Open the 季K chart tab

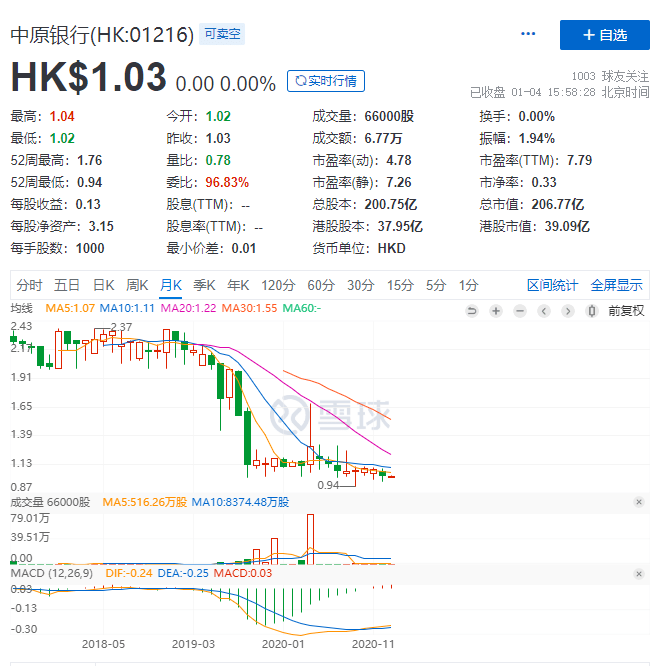pyautogui.click(x=204, y=285)
